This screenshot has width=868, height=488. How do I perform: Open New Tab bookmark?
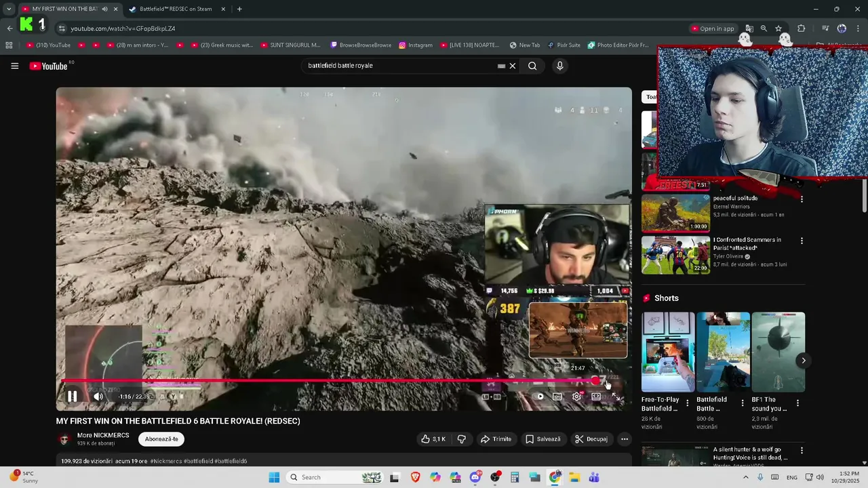tap(525, 45)
